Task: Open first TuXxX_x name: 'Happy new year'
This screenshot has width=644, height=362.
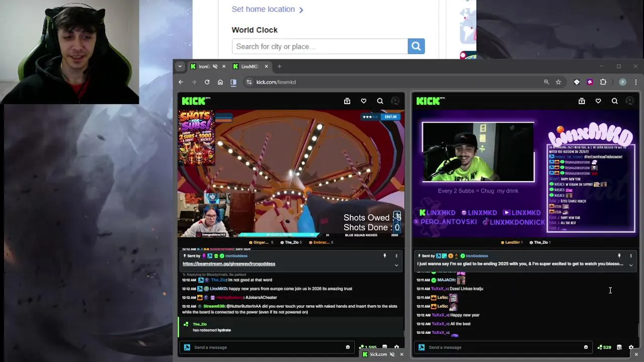Action: 440,315
